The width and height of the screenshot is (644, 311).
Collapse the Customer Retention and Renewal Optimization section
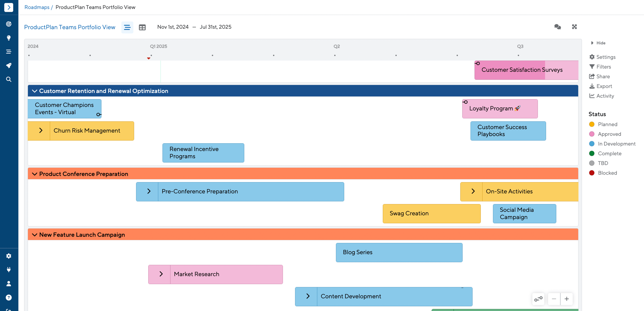point(34,91)
